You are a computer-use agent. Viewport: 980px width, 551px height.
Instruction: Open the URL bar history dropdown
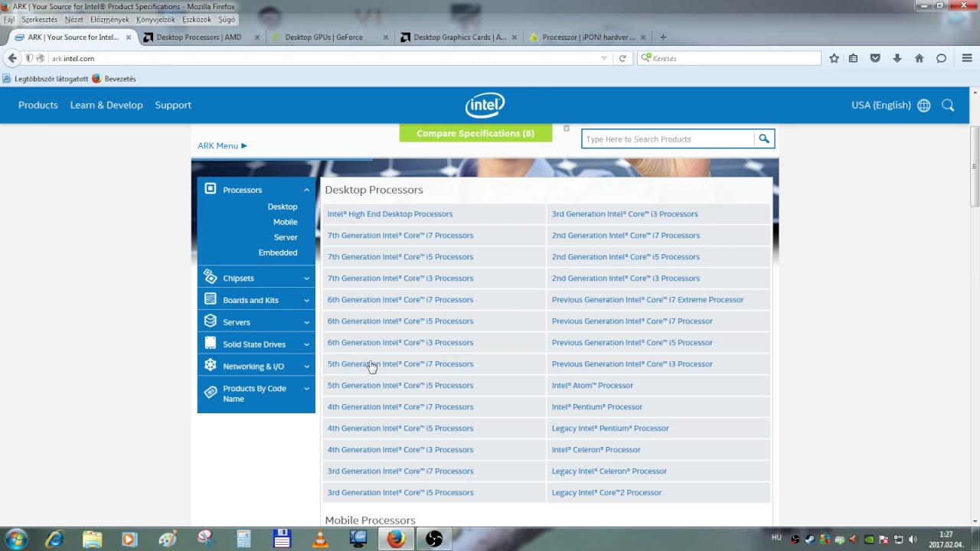click(x=604, y=58)
